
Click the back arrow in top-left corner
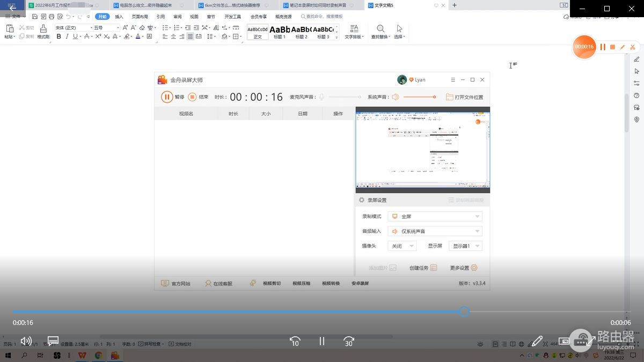tap(13, 8)
